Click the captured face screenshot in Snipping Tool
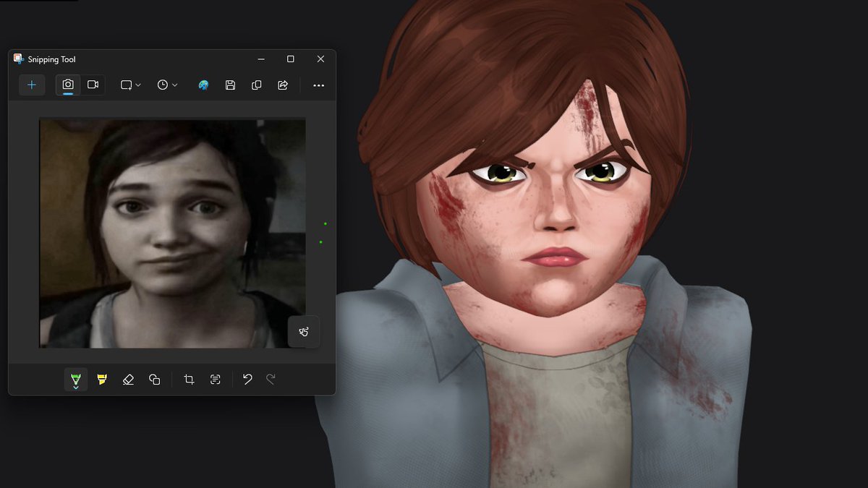The width and height of the screenshot is (868, 488). [172, 234]
